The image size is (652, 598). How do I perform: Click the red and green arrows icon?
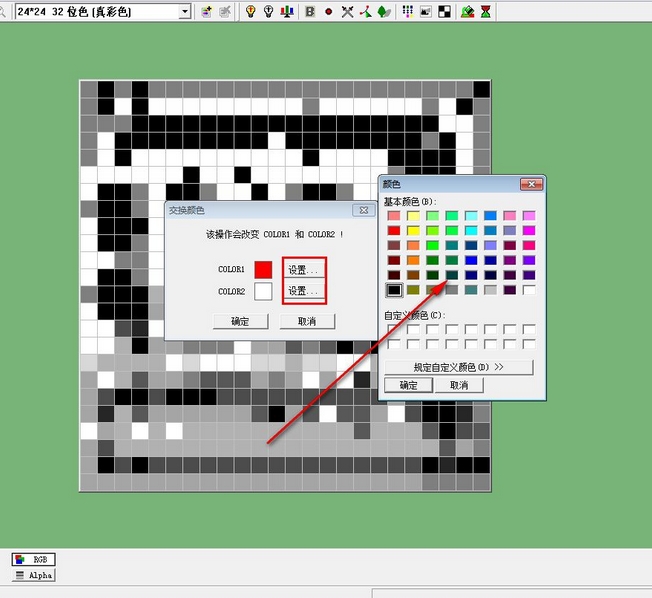pyautogui.click(x=366, y=12)
